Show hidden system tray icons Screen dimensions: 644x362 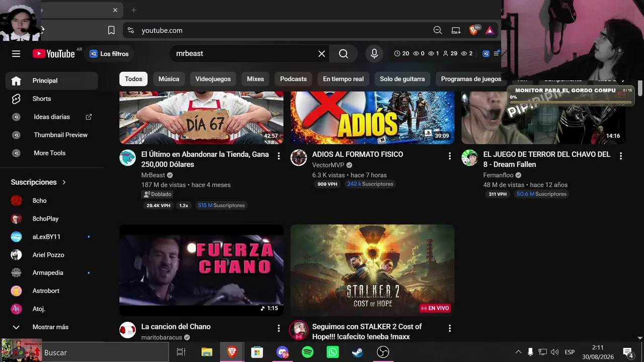tap(518, 352)
